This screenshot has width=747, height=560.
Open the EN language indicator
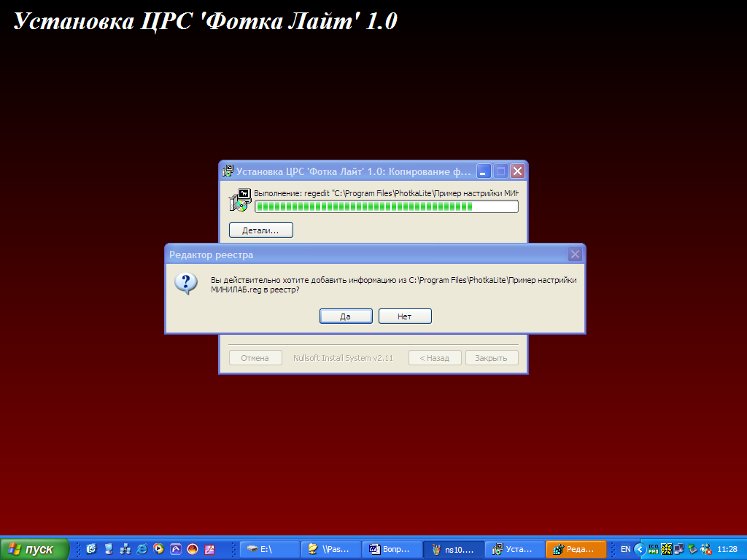(x=625, y=549)
